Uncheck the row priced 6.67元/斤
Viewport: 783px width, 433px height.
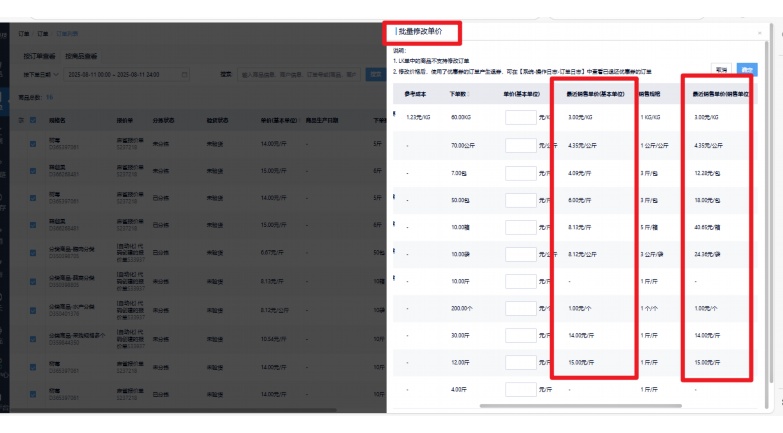point(33,252)
